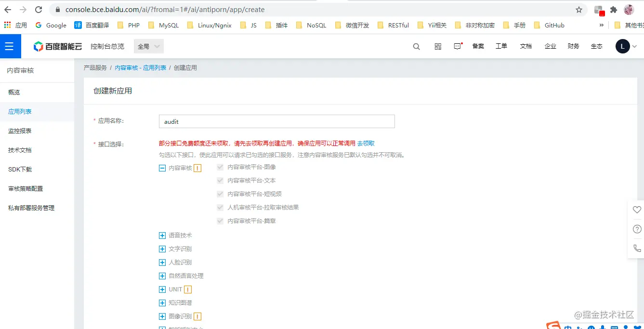This screenshot has height=329, width=644.
Task: Expand the 自然语言处理 group
Action: tap(162, 276)
